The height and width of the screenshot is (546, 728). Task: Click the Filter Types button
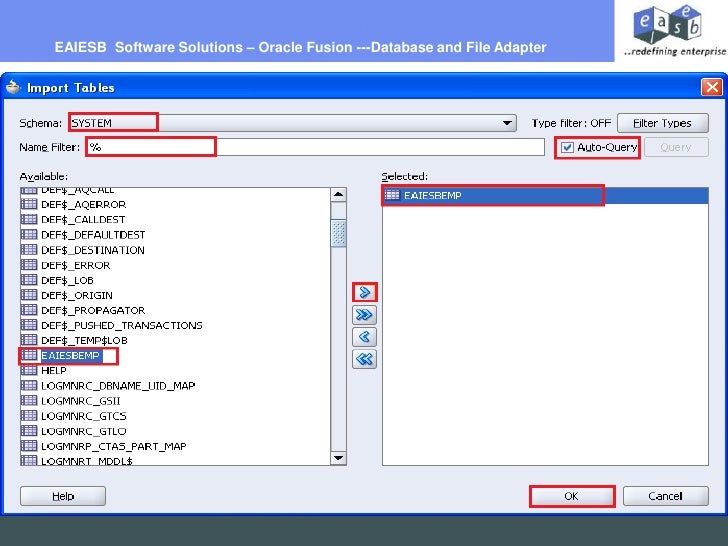point(663,123)
